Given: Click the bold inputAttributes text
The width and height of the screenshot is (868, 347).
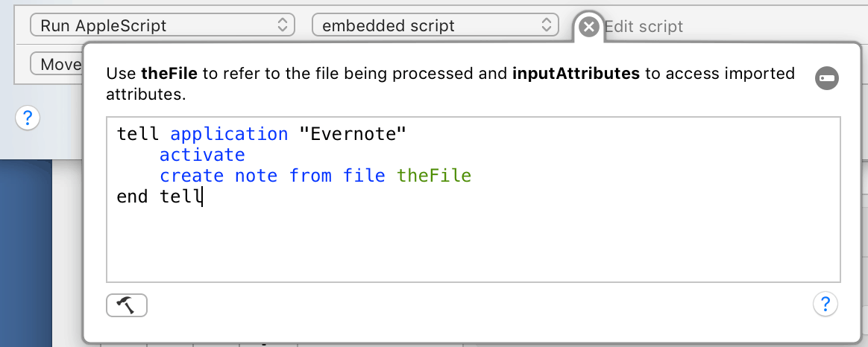Looking at the screenshot, I should 576,74.
